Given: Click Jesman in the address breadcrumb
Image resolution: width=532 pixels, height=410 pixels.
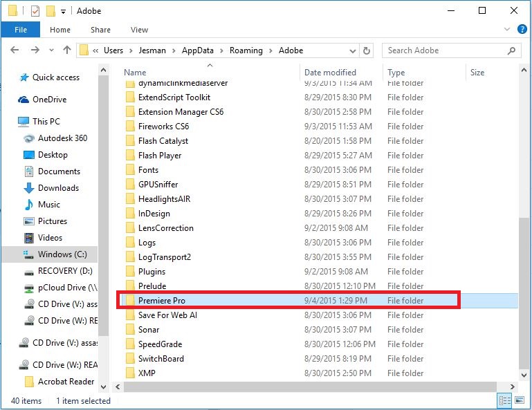Looking at the screenshot, I should point(152,50).
